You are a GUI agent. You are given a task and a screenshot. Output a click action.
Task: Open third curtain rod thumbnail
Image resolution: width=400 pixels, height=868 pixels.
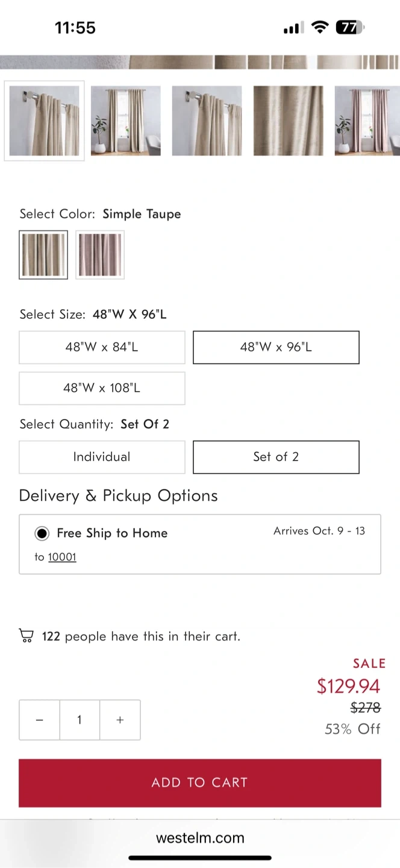click(207, 121)
